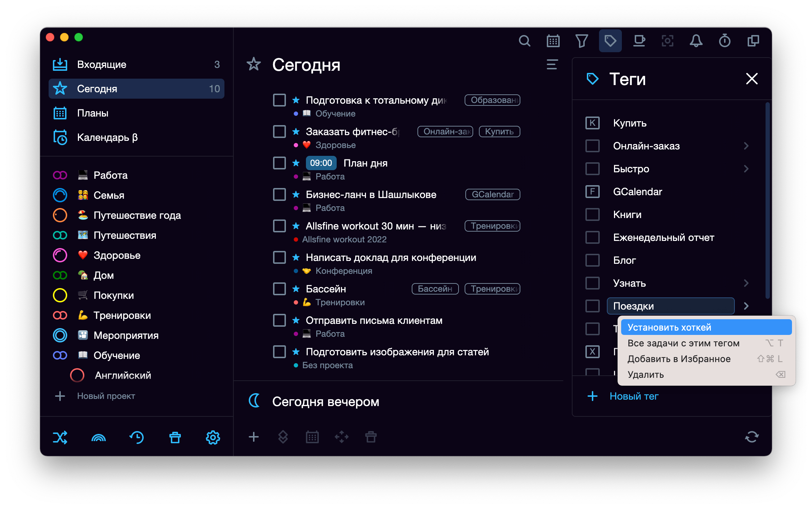Click the bottom toolbar calendar schedule icon
The height and width of the screenshot is (509, 812).
[x=312, y=437]
